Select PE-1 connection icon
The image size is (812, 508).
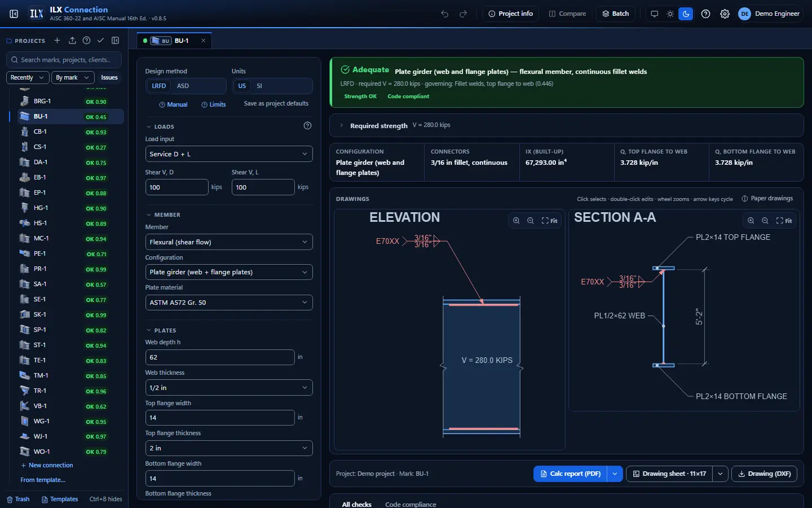point(24,253)
